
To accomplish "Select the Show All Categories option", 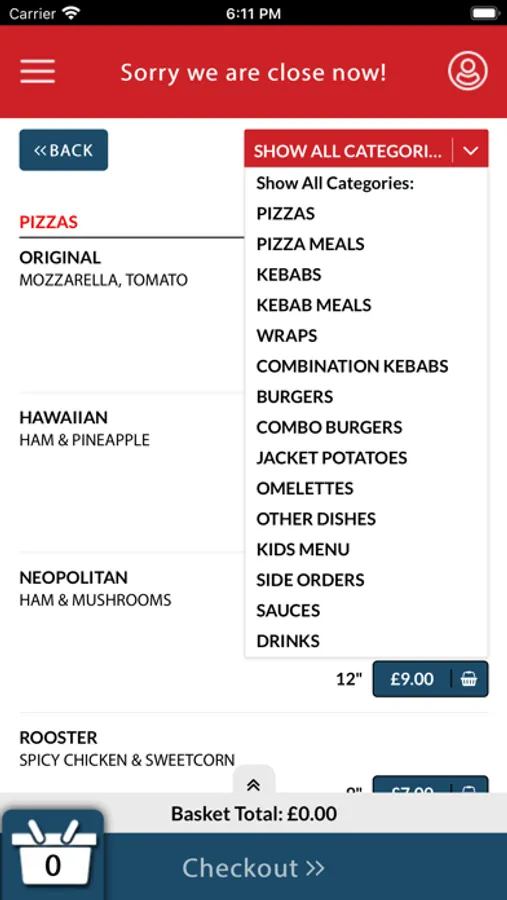I will [x=335, y=183].
